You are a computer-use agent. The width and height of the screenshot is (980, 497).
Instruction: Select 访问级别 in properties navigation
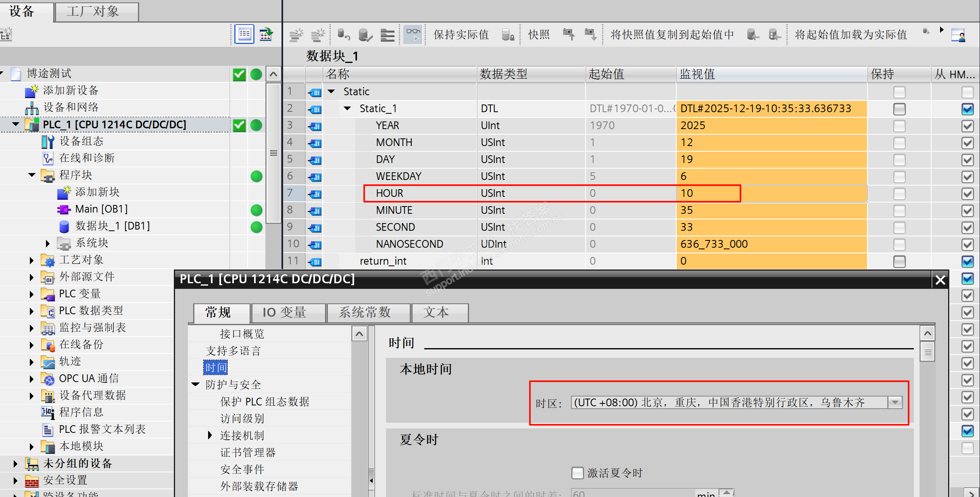point(242,418)
